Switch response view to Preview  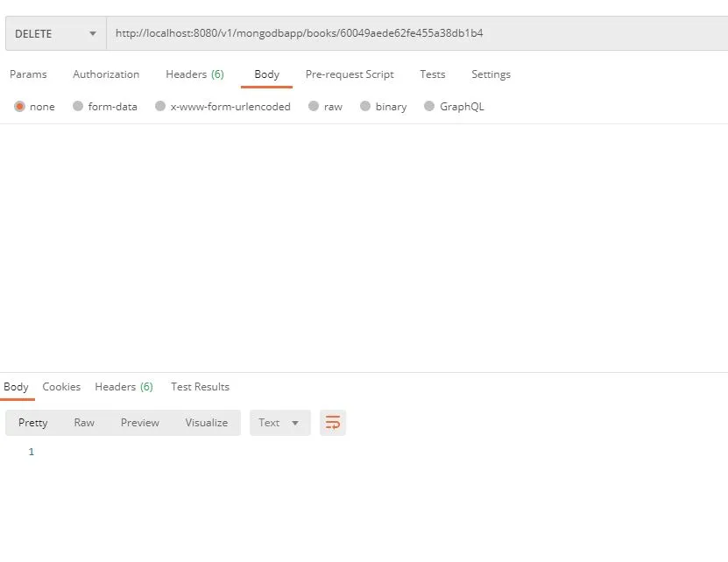tap(139, 422)
